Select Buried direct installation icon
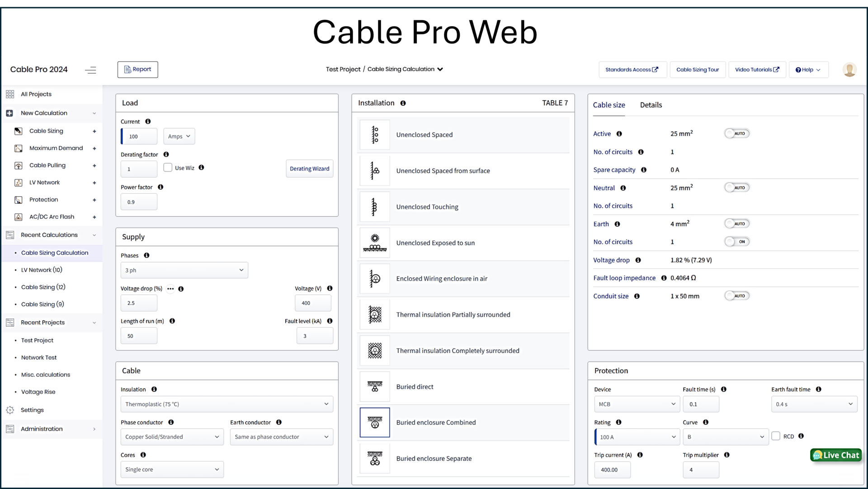The width and height of the screenshot is (868, 489). (374, 387)
